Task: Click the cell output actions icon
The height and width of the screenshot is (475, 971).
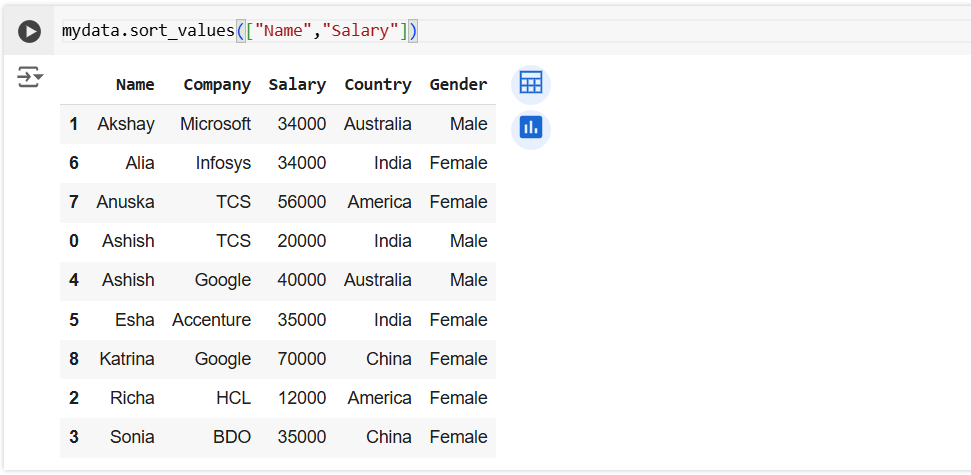Action: (30, 77)
